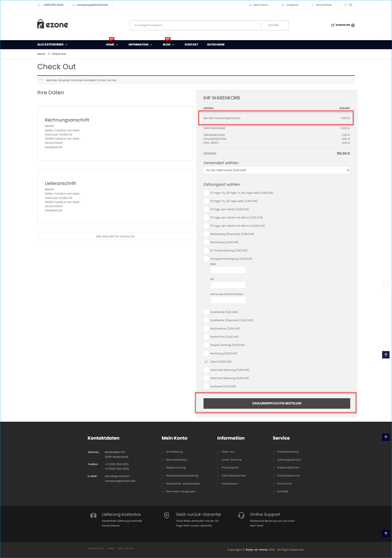Viewport: 392px width, 558px height.
Task: Select Sofort bei Abholung payment option
Action: coord(206,370)
